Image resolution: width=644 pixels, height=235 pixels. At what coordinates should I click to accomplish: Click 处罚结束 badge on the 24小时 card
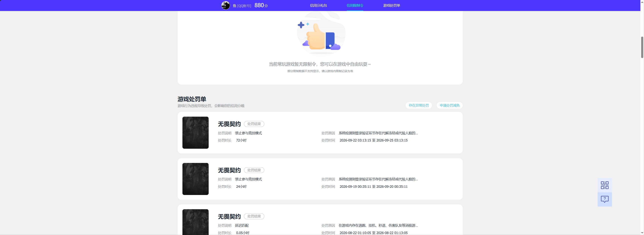254,170
